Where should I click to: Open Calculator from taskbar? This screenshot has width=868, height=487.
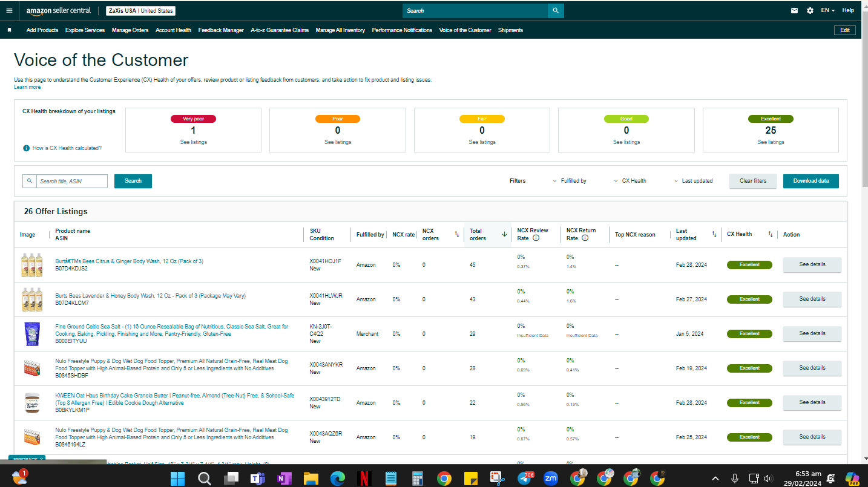pyautogui.click(x=418, y=479)
